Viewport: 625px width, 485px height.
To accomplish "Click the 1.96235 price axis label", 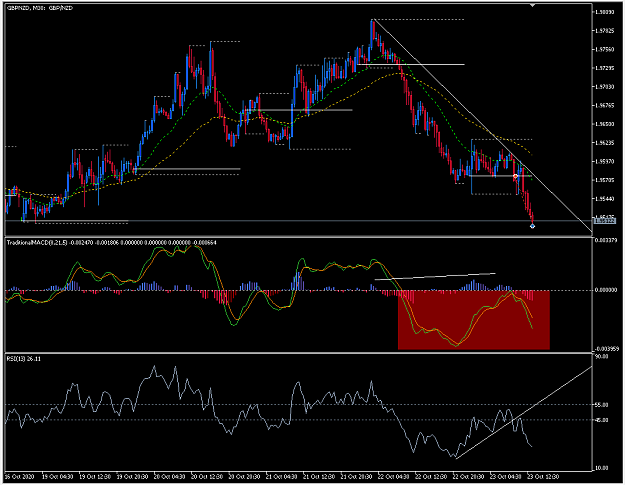I will (x=604, y=142).
